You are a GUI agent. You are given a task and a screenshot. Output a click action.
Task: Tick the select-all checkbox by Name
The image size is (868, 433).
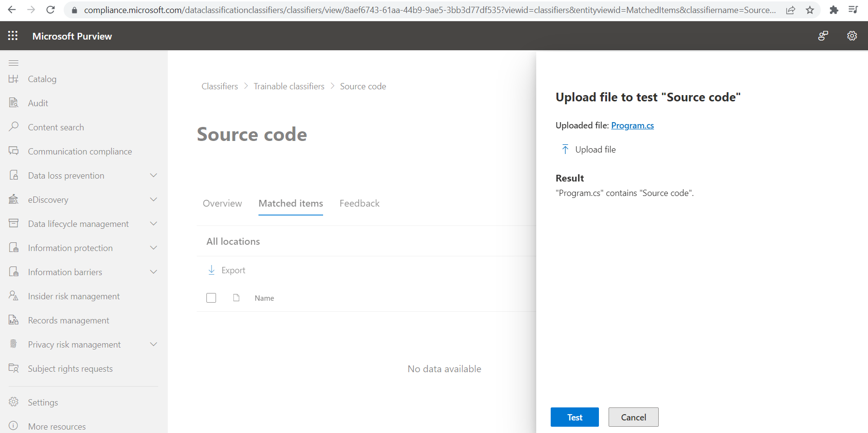tap(211, 298)
